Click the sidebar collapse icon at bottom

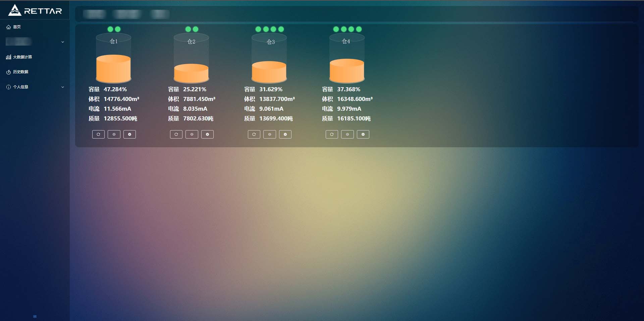(x=35, y=316)
